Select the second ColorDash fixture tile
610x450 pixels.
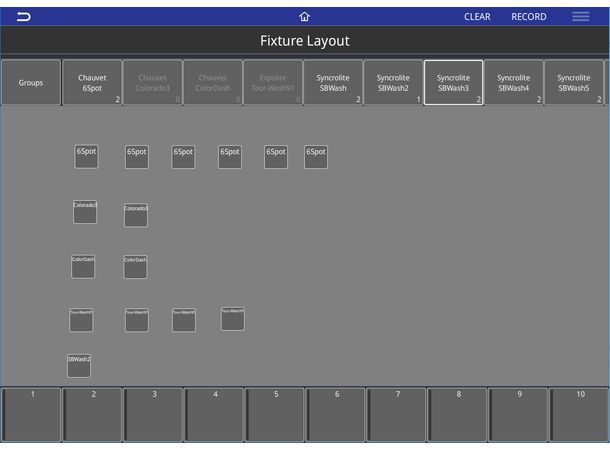(x=135, y=267)
